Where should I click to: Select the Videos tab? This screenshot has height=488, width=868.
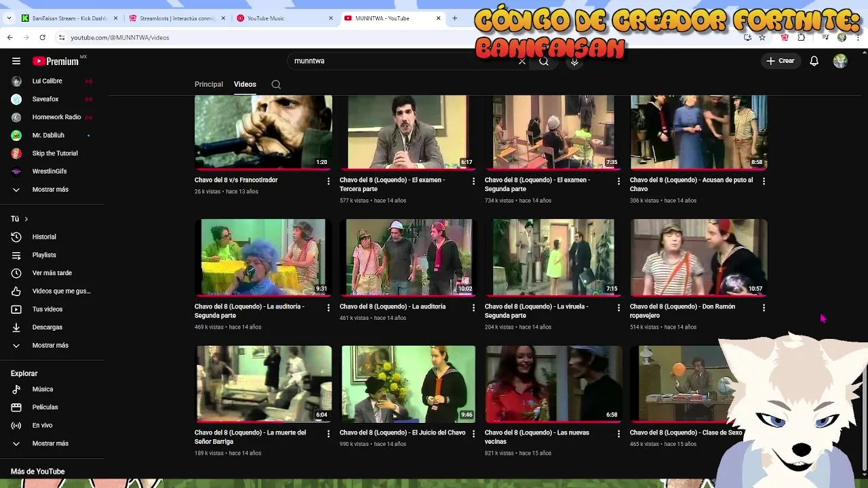click(x=245, y=84)
